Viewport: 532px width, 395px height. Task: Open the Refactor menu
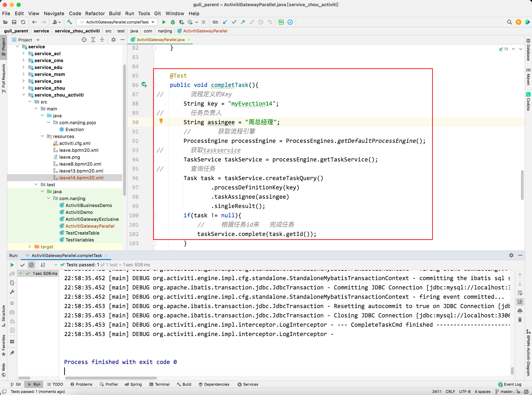[x=95, y=13]
